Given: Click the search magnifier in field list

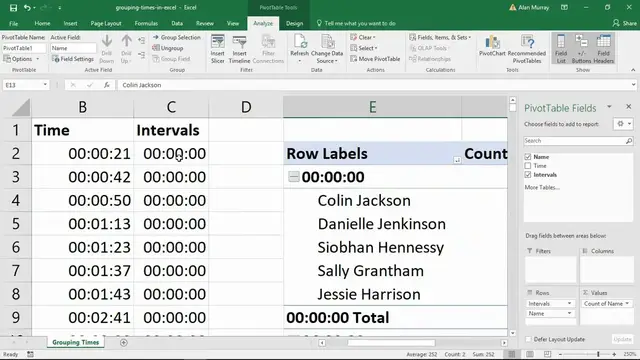Looking at the screenshot, I should [629, 141].
